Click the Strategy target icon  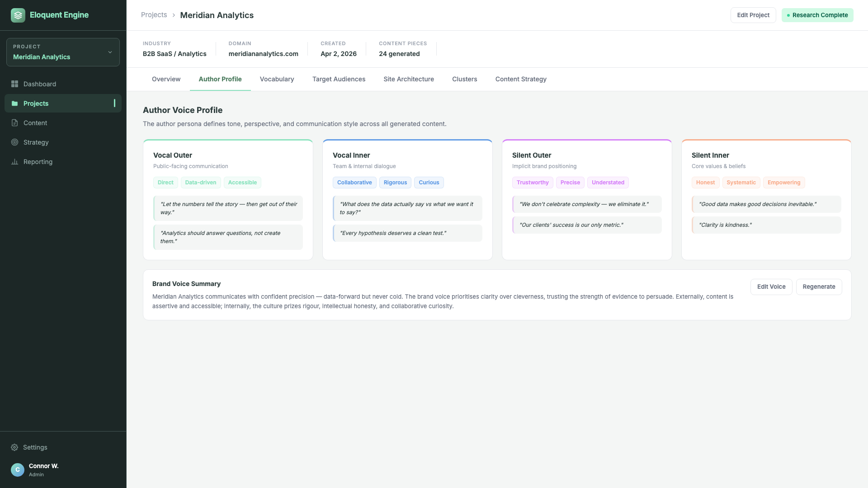pyautogui.click(x=15, y=142)
